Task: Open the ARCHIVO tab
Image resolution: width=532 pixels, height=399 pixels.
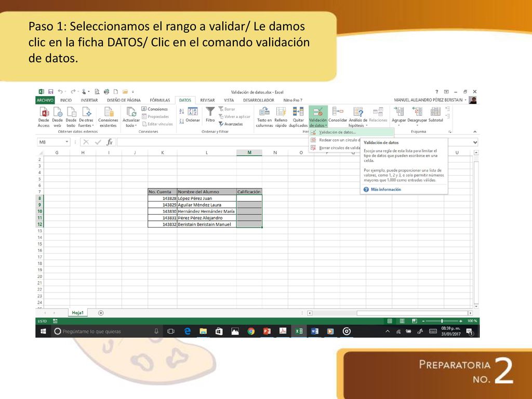Action: [x=45, y=100]
